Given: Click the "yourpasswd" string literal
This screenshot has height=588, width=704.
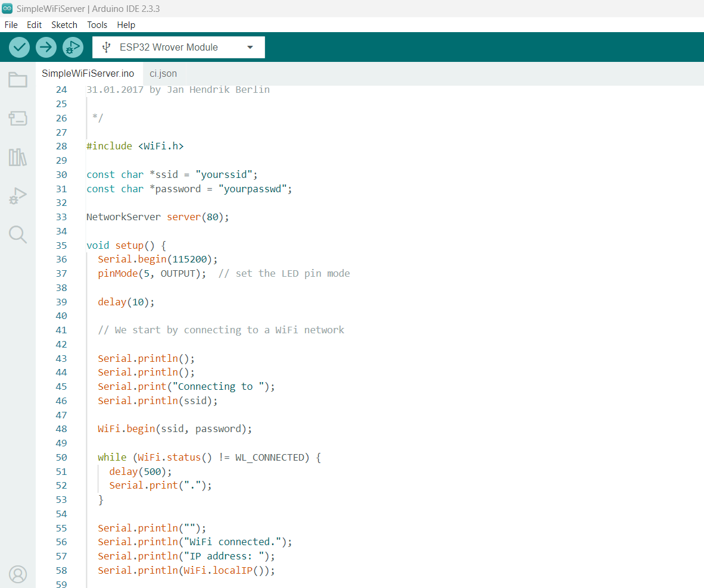Looking at the screenshot, I should coord(253,189).
